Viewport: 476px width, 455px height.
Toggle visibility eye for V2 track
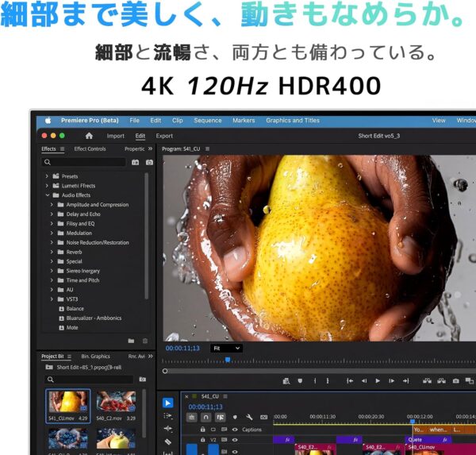[235, 439]
